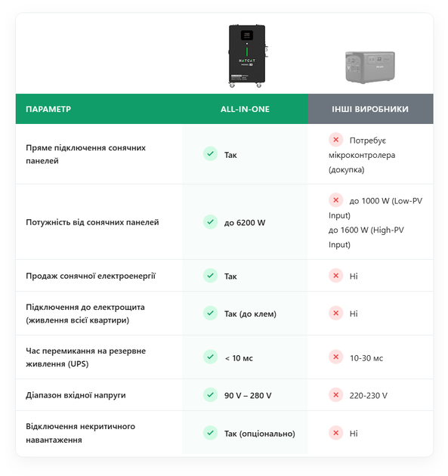Click red cross next to '10-30 мс'
This screenshot has width=448, height=476.
pyautogui.click(x=335, y=357)
